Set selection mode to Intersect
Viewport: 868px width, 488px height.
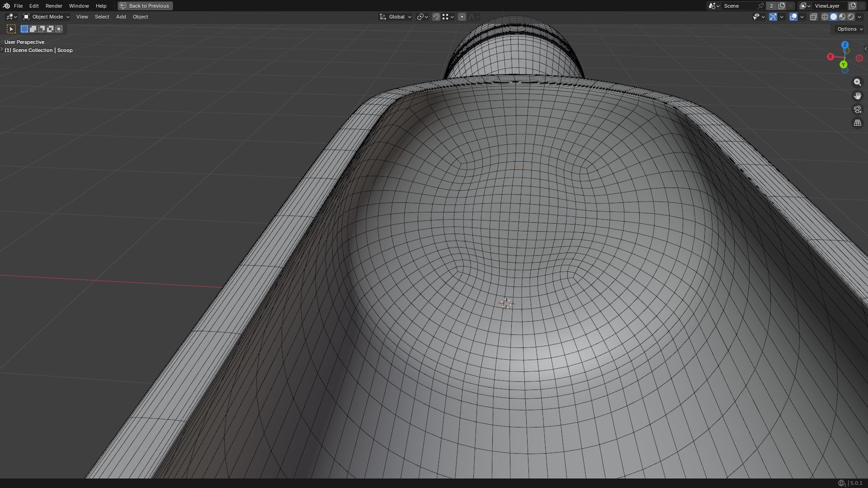pos(59,29)
